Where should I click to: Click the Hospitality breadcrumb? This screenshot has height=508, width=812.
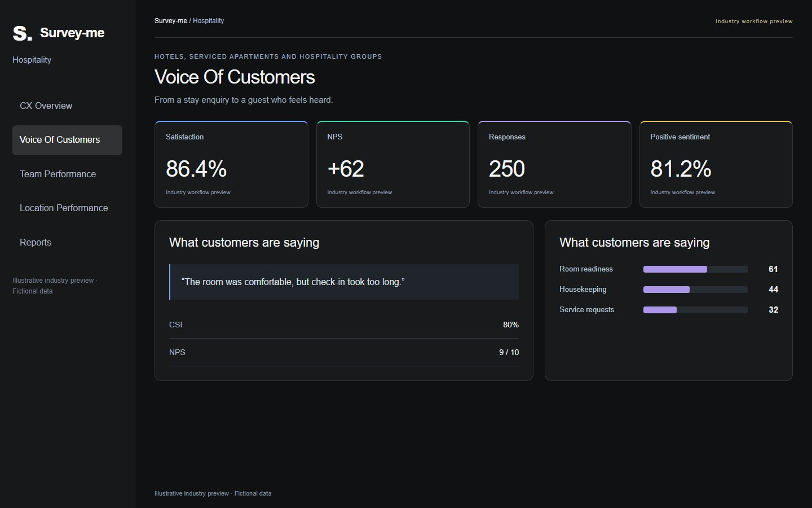208,21
